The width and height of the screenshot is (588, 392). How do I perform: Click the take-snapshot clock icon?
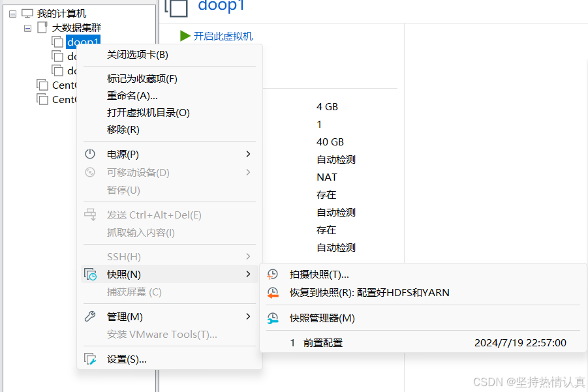click(273, 275)
